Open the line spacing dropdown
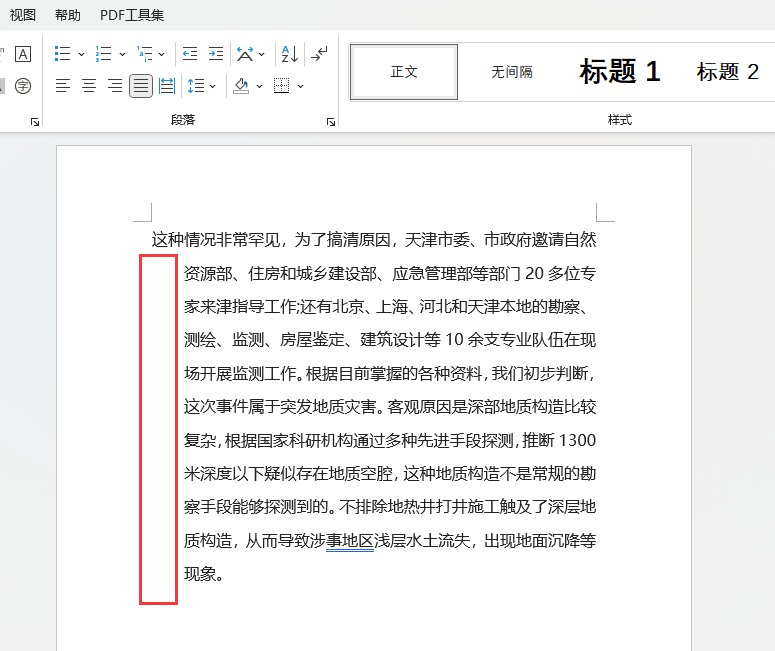 (x=213, y=87)
